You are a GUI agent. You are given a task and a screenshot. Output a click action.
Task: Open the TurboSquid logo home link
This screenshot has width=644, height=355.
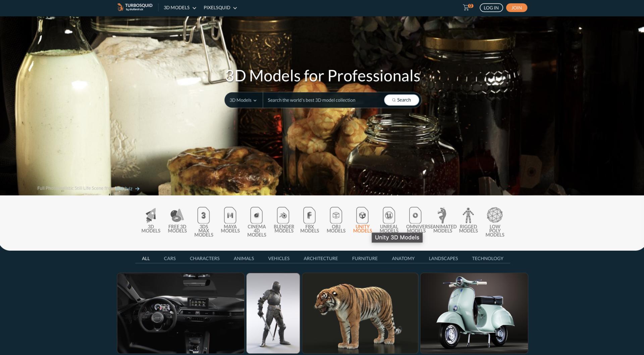tap(135, 7)
